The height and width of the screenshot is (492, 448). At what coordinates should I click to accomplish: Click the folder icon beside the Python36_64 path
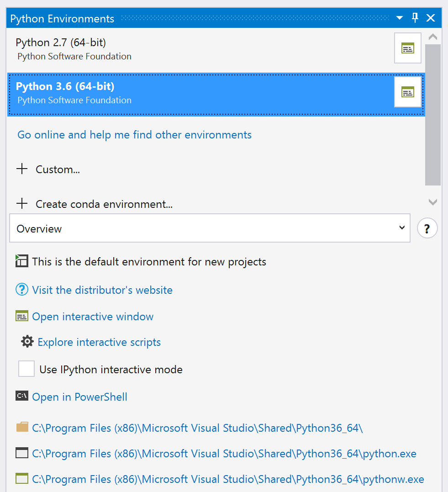point(21,428)
